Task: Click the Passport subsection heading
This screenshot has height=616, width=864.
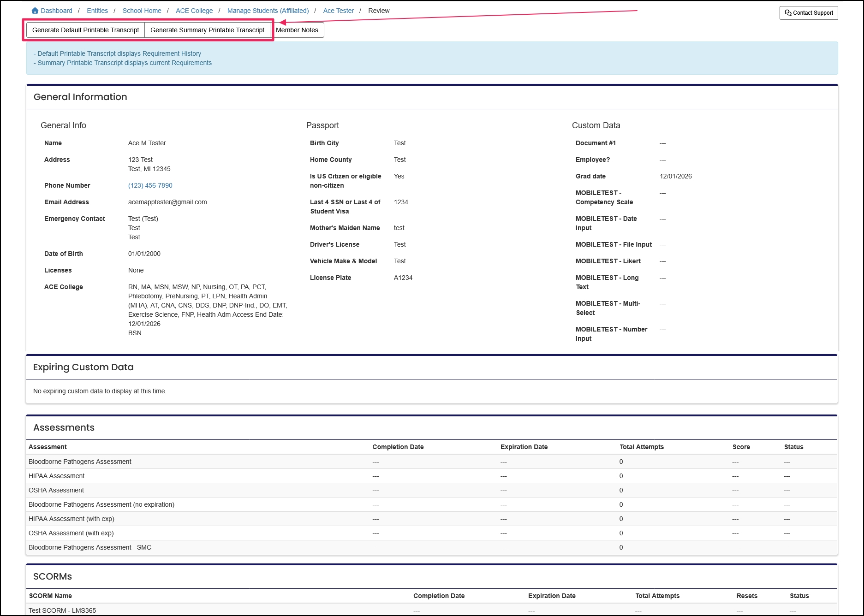Action: click(322, 125)
